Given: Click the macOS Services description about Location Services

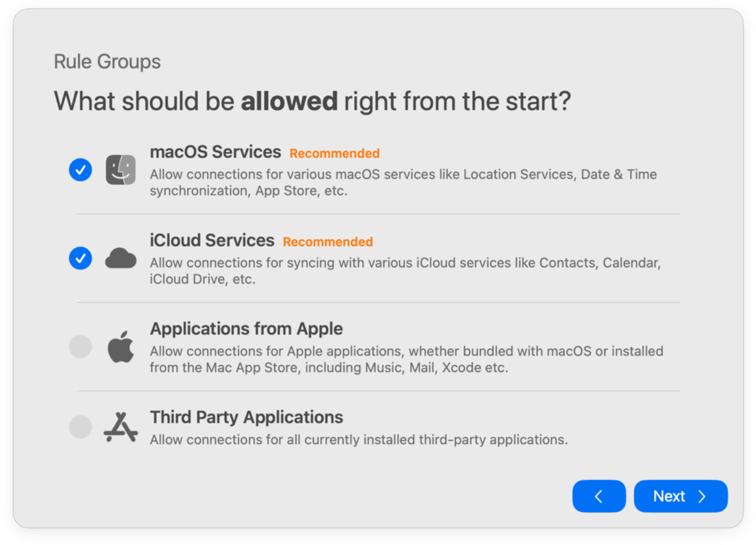Looking at the screenshot, I should click(403, 183).
